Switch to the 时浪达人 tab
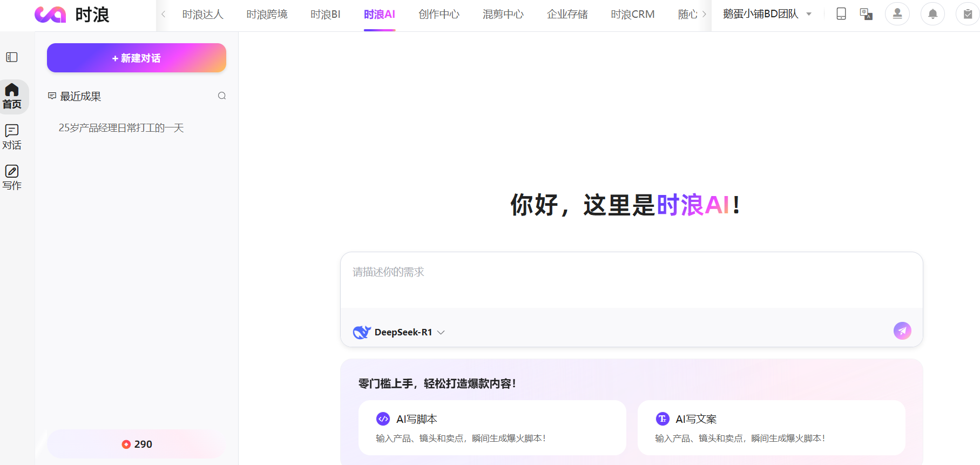Viewport: 980px width, 465px height. 202,15
